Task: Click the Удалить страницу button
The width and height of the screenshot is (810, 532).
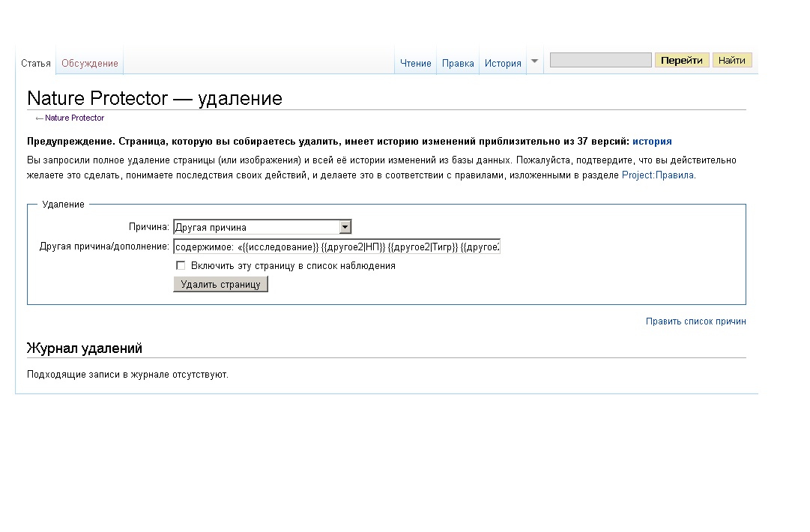Action: pos(220,284)
